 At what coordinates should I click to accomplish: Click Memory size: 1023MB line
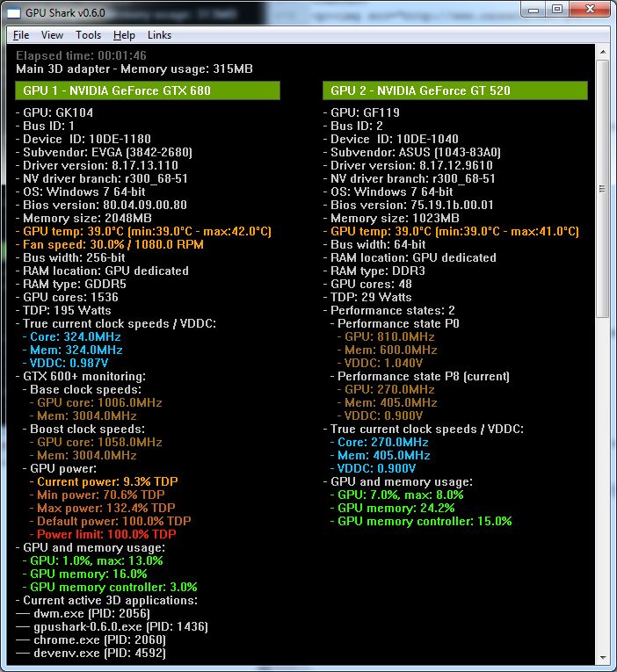pyautogui.click(x=391, y=218)
